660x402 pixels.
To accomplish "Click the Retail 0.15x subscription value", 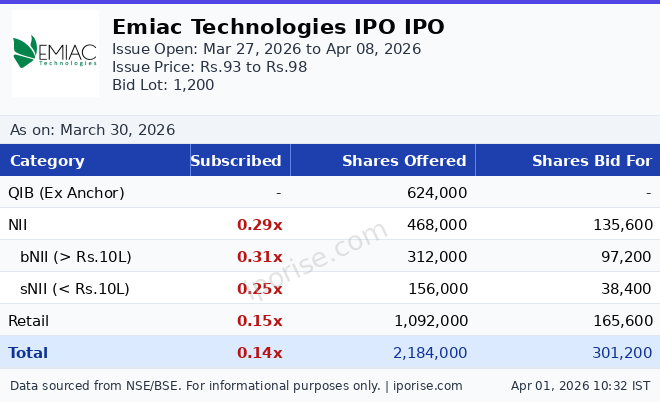I will click(x=259, y=321).
